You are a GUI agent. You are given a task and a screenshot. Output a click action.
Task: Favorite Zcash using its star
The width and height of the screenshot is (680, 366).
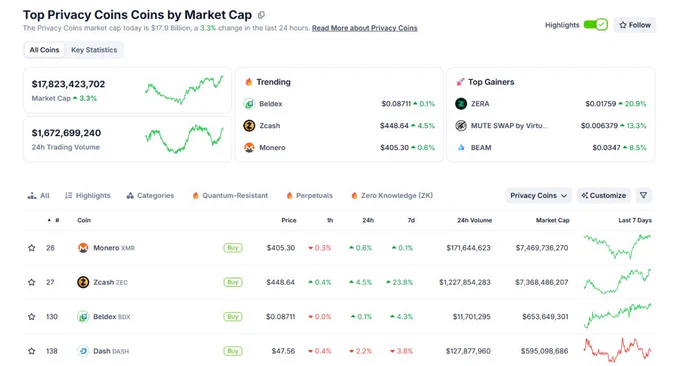click(x=32, y=282)
